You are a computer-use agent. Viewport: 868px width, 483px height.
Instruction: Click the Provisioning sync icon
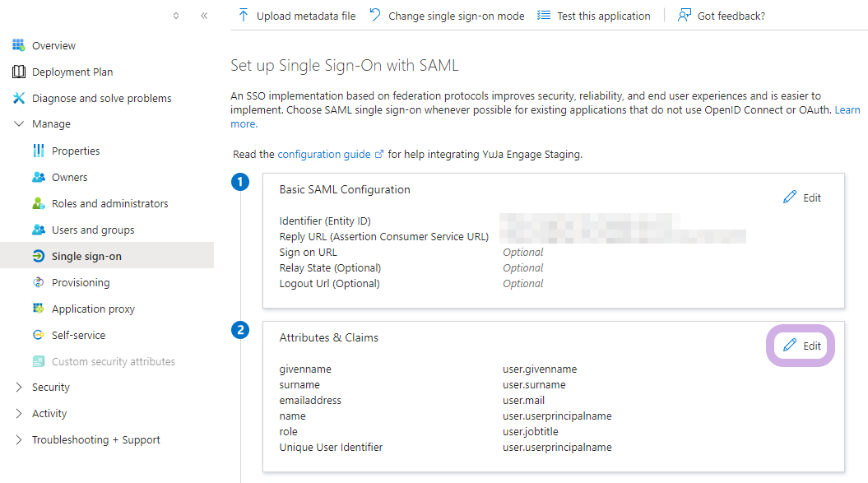point(38,282)
